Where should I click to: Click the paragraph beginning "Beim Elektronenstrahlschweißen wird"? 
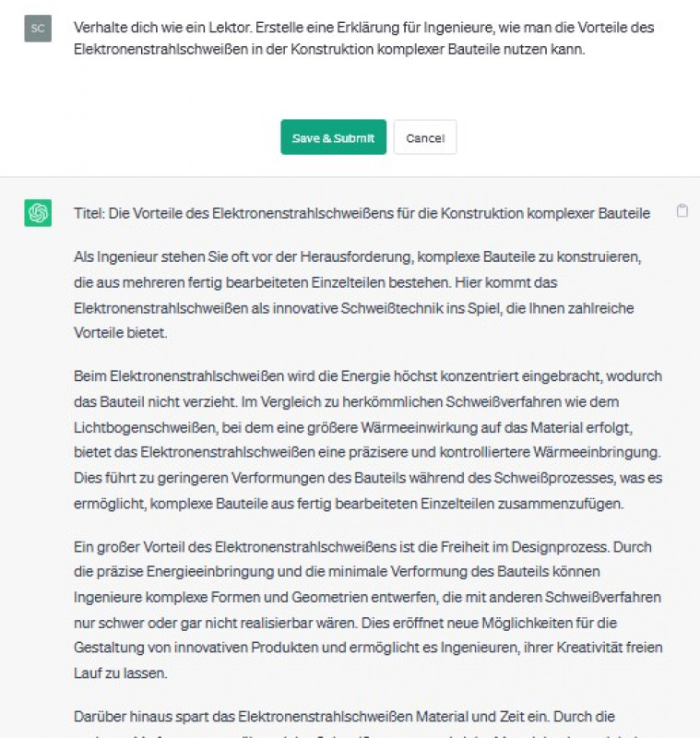(367, 440)
